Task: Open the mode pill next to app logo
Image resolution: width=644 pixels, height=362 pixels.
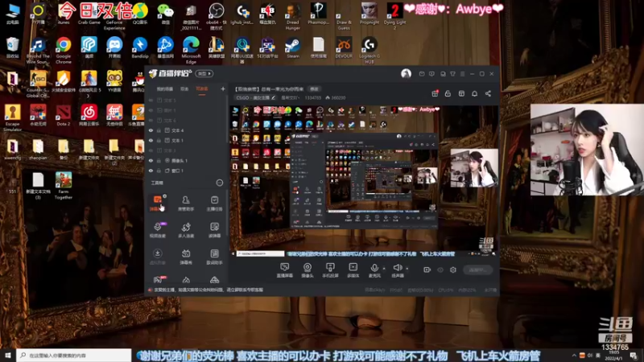Action: [204, 73]
